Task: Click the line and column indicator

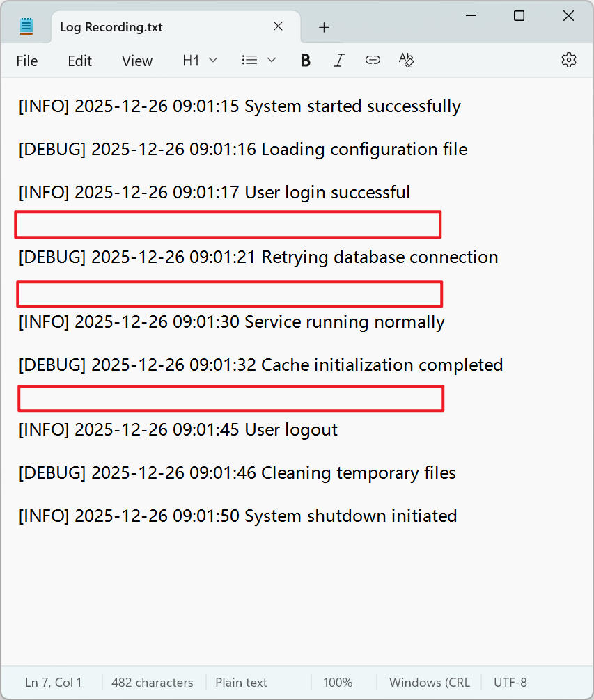Action: point(54,683)
